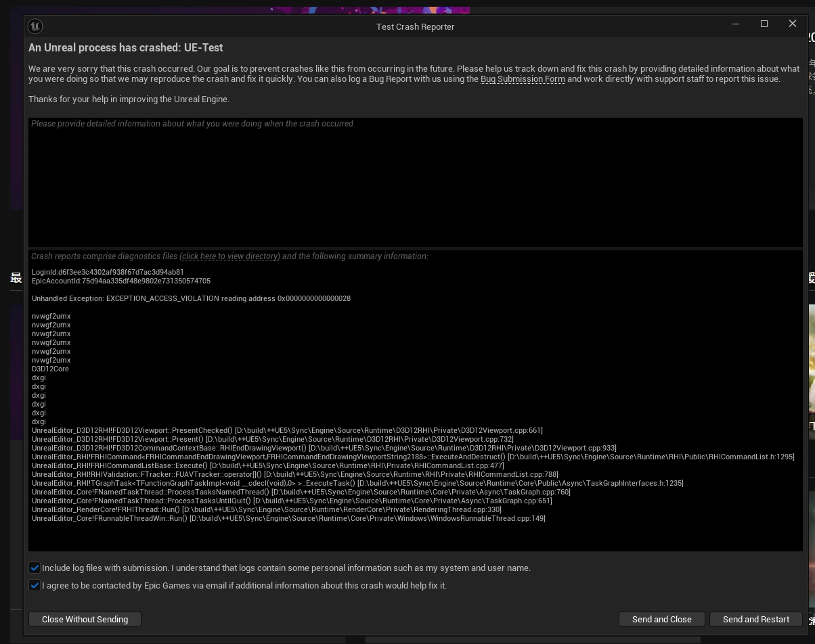Image resolution: width=815 pixels, height=644 pixels.
Task: Maximize the Test Crash Reporter window
Action: [764, 24]
